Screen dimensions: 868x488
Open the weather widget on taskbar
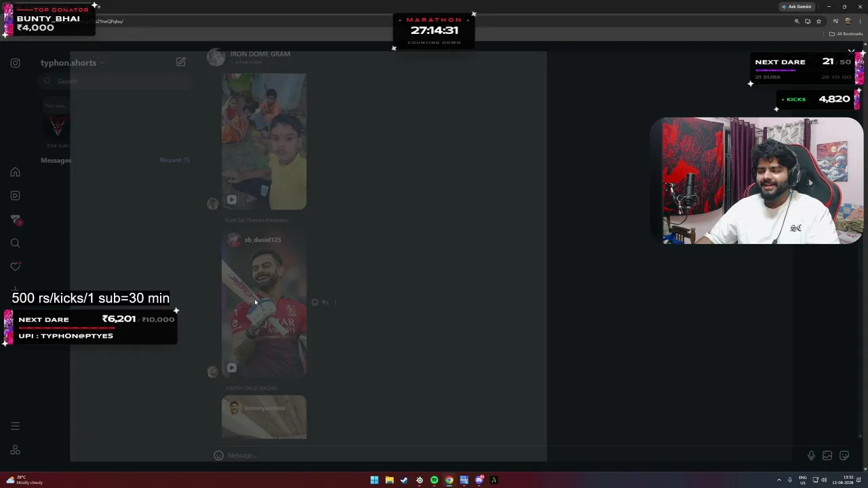pyautogui.click(x=24, y=480)
